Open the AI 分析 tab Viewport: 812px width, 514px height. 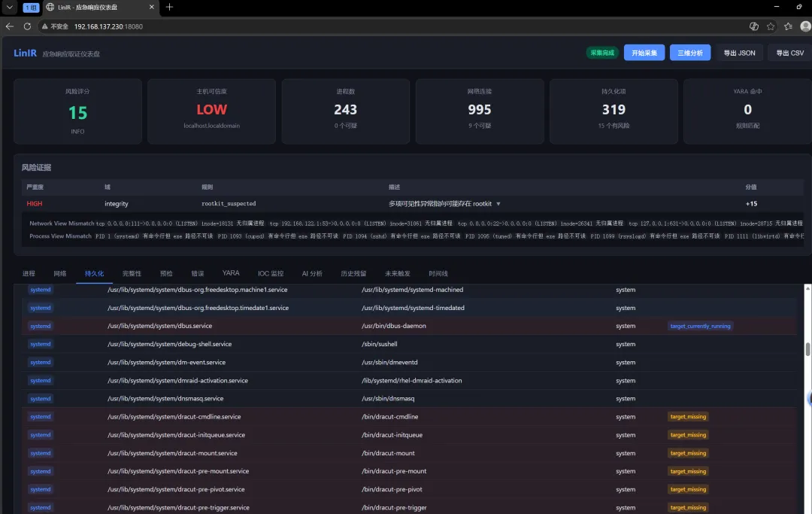pos(312,274)
